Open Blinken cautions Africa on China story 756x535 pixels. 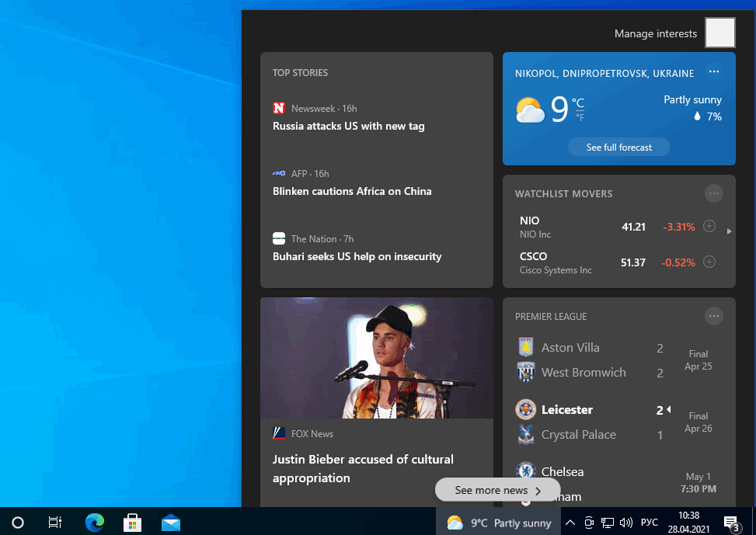[352, 191]
